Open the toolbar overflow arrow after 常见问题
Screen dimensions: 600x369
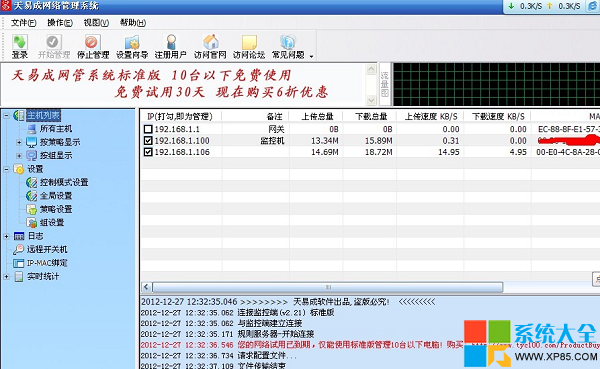tap(311, 56)
